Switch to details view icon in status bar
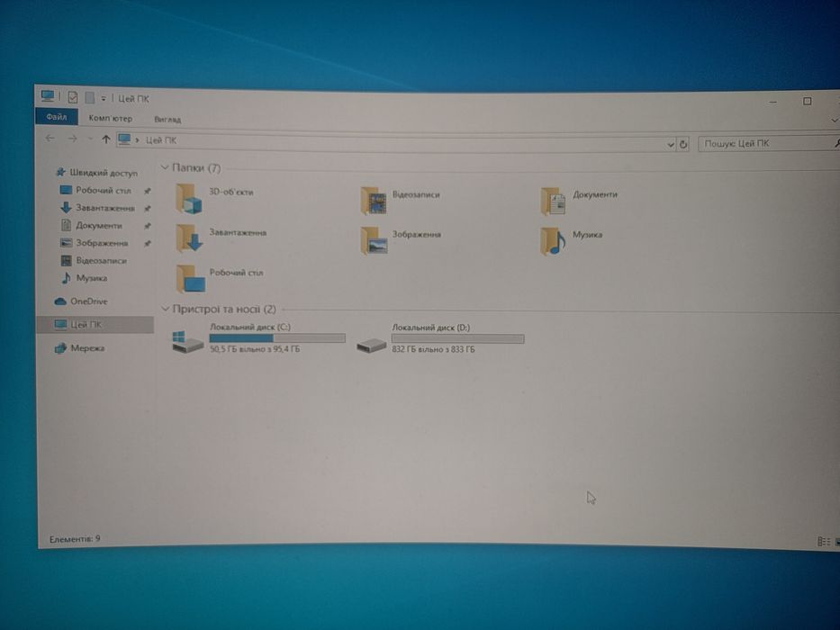840x630 pixels. coord(824,542)
